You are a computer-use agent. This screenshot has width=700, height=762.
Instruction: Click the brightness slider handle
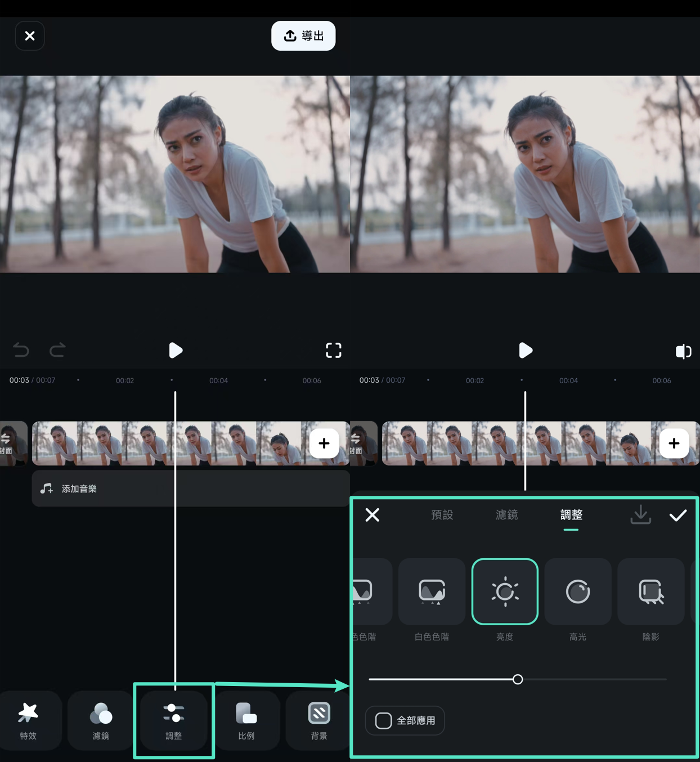518,679
